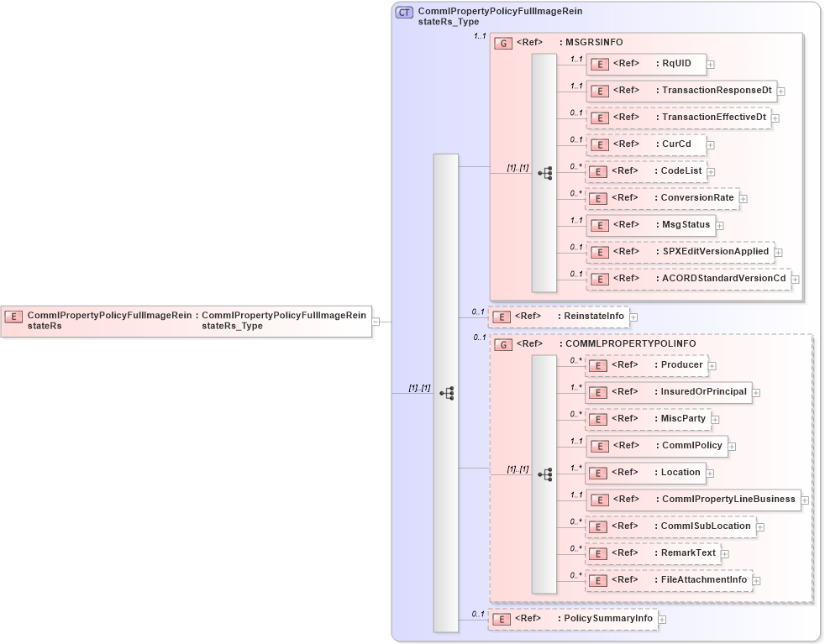Expand the ReinstateInfo element

pos(632,317)
